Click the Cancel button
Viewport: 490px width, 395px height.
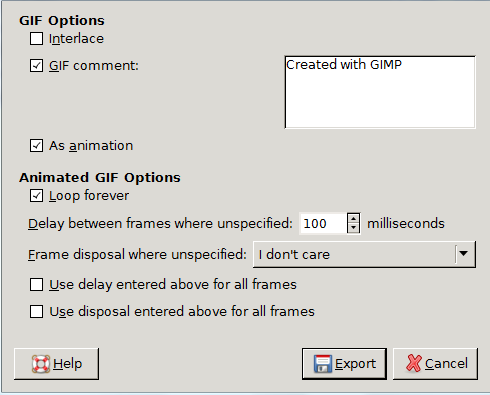click(435, 364)
